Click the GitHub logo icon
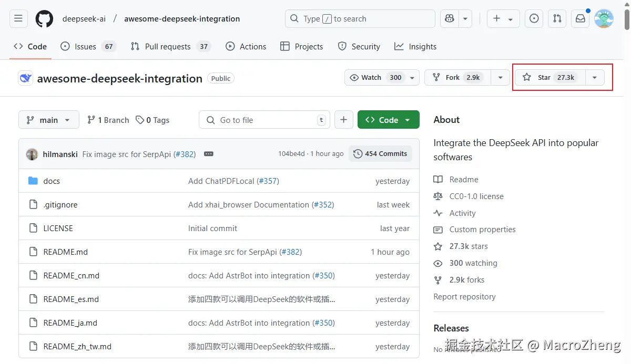This screenshot has width=631, height=364. (x=44, y=19)
